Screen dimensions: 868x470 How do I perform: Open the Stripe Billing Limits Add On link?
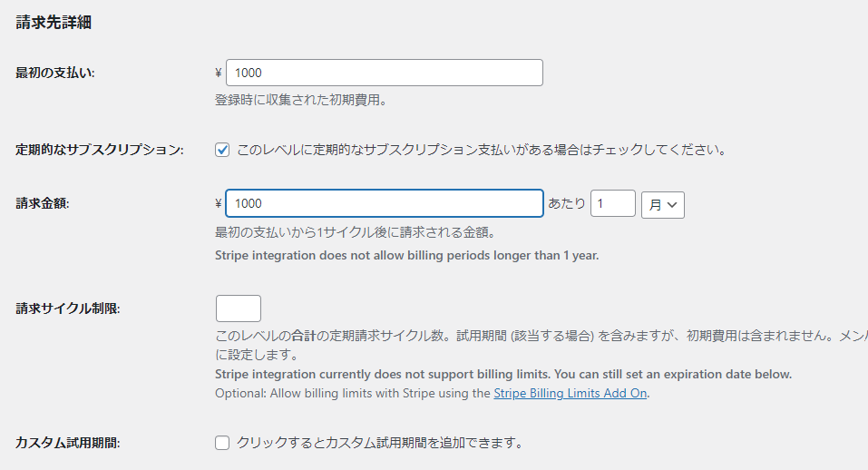[571, 393]
